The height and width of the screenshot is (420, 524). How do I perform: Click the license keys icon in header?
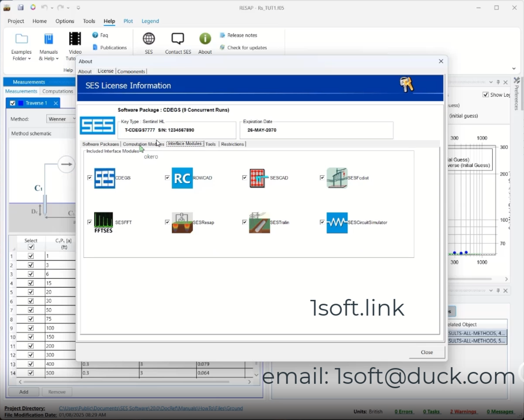click(x=407, y=84)
